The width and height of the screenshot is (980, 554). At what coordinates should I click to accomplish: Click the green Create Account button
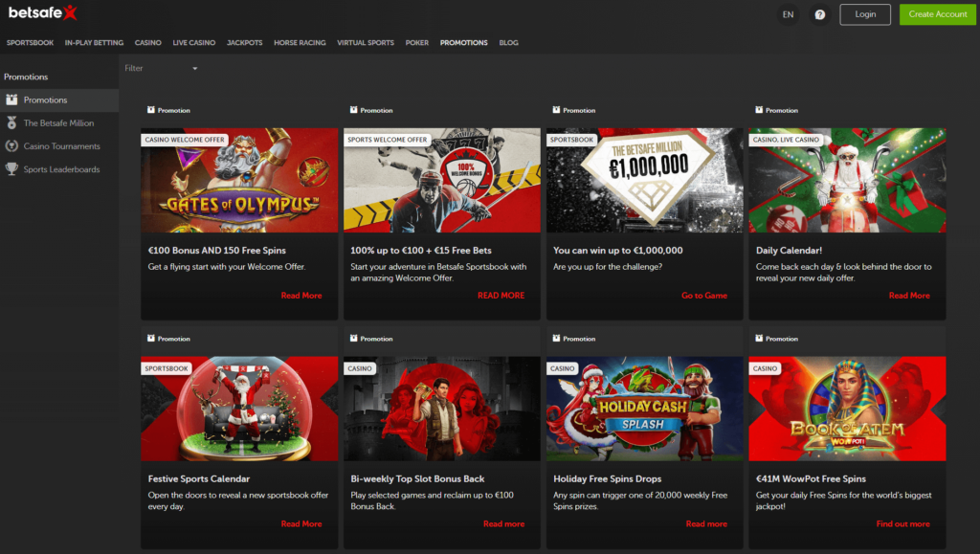pos(937,14)
